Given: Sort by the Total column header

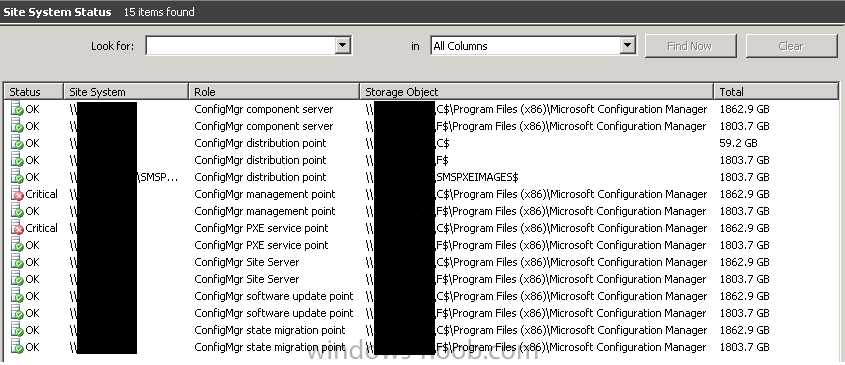Looking at the screenshot, I should click(776, 92).
